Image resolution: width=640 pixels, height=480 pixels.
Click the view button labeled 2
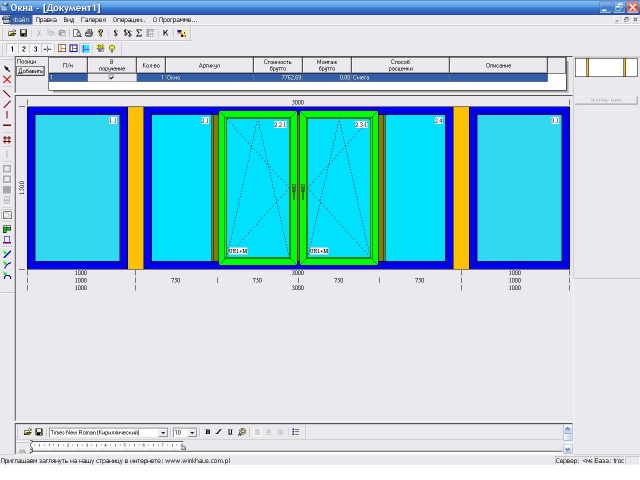point(23,48)
